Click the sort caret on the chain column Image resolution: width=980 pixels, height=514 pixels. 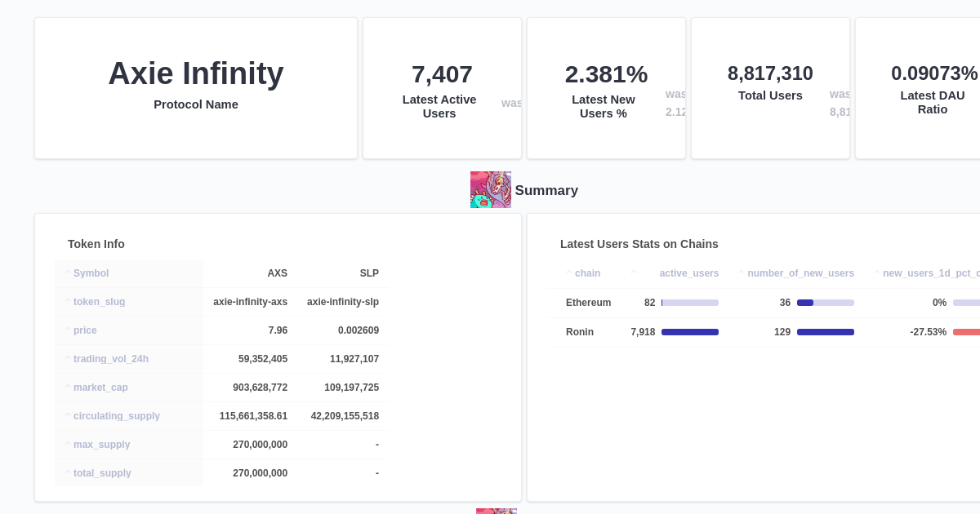click(x=568, y=273)
